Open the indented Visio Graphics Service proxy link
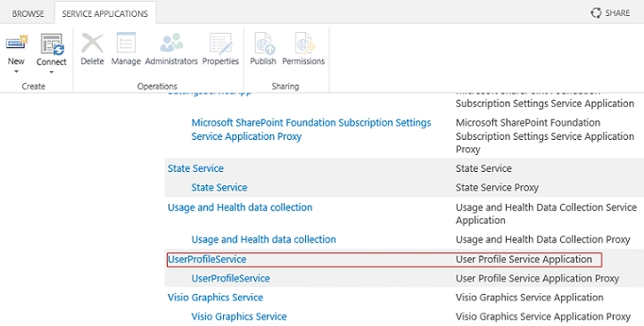The width and height of the screenshot is (644, 326). point(239,316)
